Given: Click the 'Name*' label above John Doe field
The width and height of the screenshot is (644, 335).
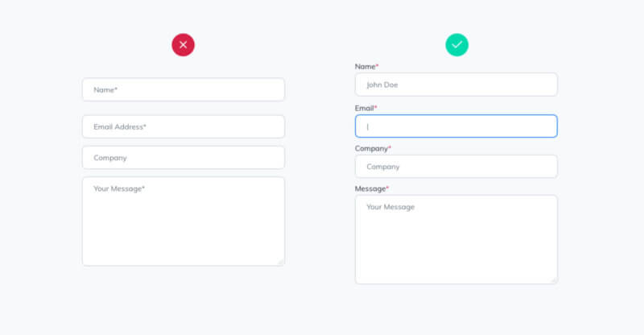Looking at the screenshot, I should [x=367, y=67].
